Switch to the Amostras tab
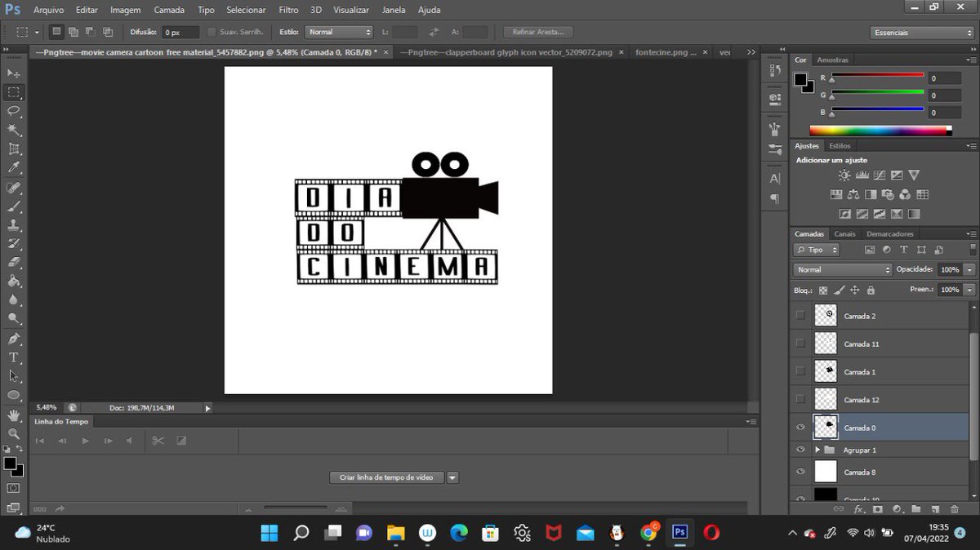Viewport: 980px width, 550px height. 832,60
